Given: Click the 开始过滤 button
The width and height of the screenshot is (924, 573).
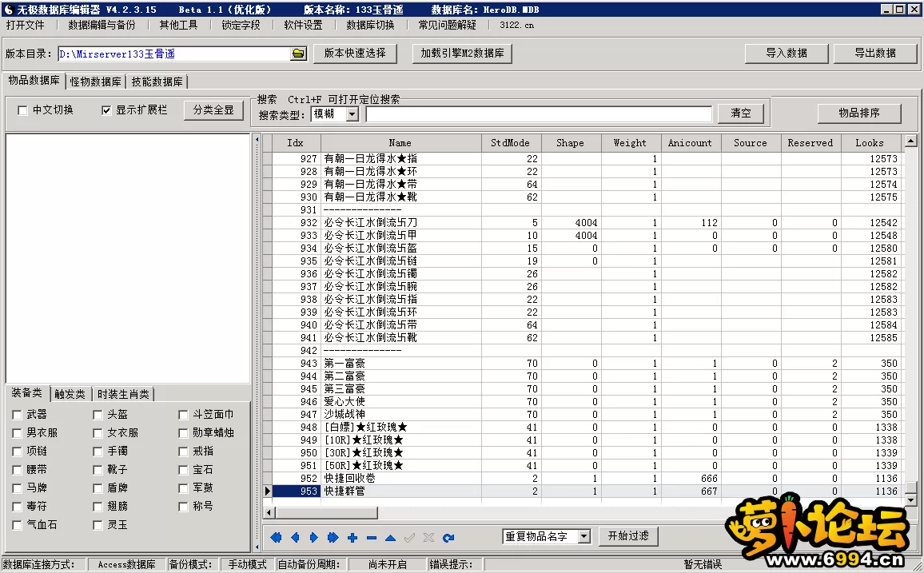Looking at the screenshot, I should pos(628,536).
